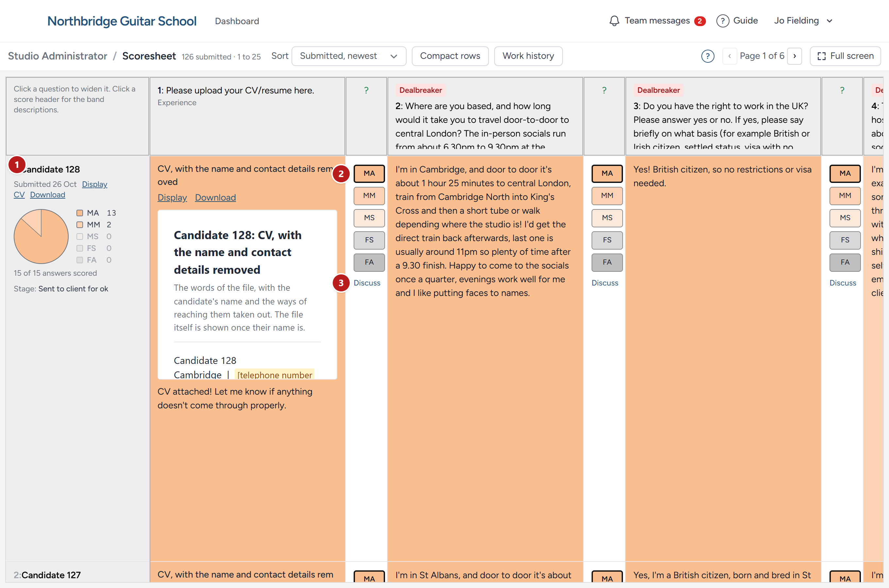
Task: Widen question 2 header about location
Action: (485, 116)
